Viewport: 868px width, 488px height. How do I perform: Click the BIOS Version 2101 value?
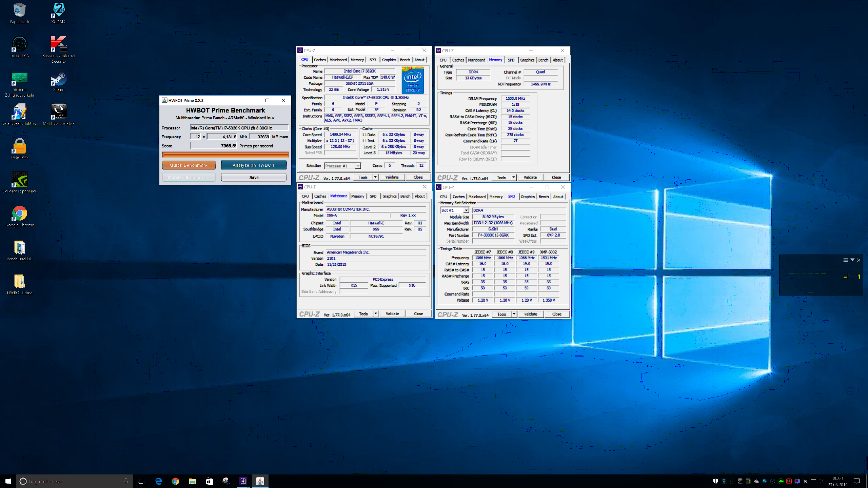click(x=376, y=258)
